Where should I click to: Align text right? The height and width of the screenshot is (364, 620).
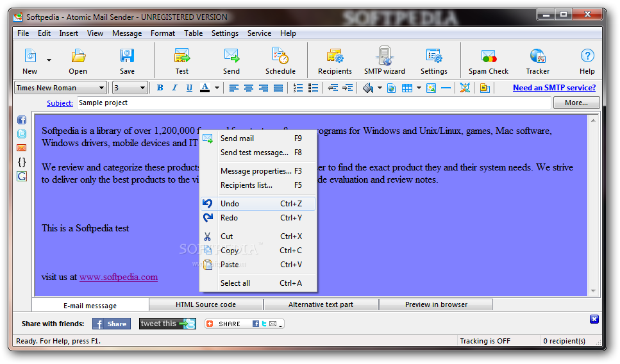[264, 88]
